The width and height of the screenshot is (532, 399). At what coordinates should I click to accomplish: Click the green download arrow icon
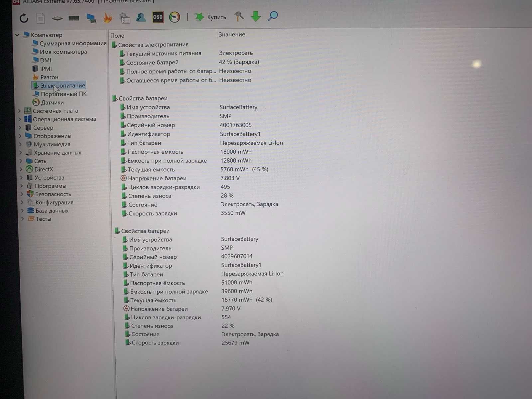pyautogui.click(x=256, y=16)
